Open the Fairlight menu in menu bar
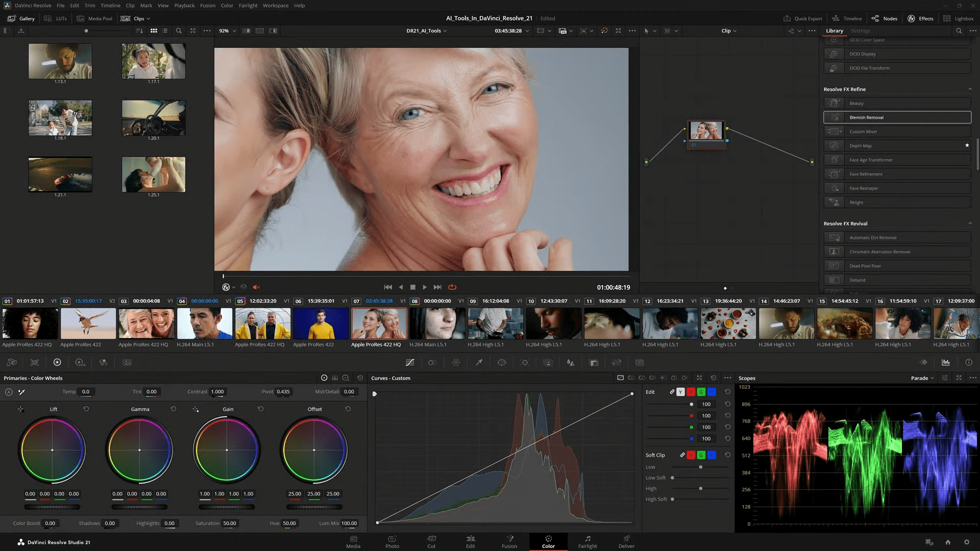 pos(248,6)
